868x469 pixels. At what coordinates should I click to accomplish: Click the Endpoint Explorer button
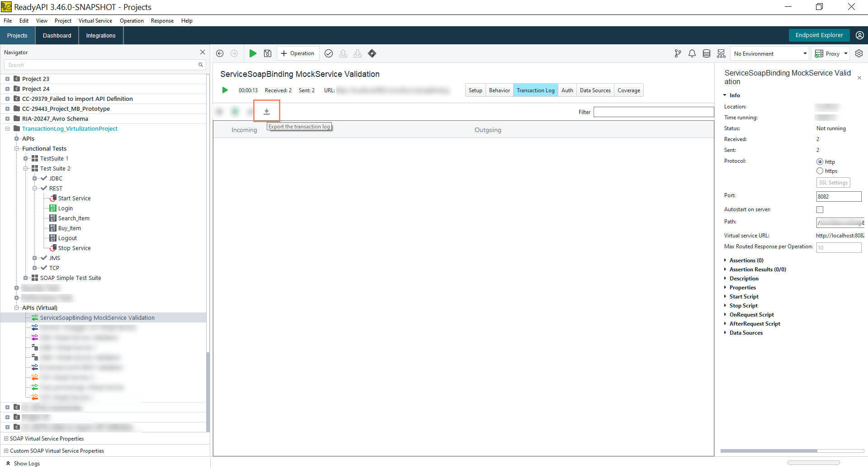click(x=819, y=35)
